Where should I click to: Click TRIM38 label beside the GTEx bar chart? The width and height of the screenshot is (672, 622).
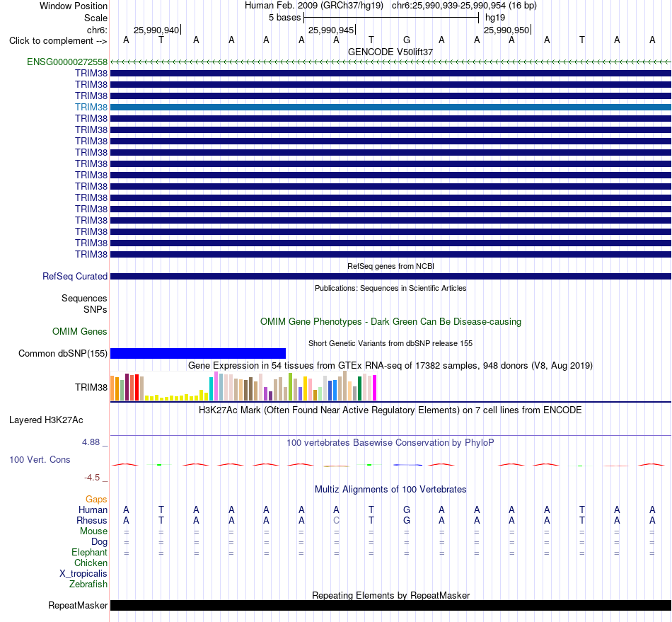point(91,388)
